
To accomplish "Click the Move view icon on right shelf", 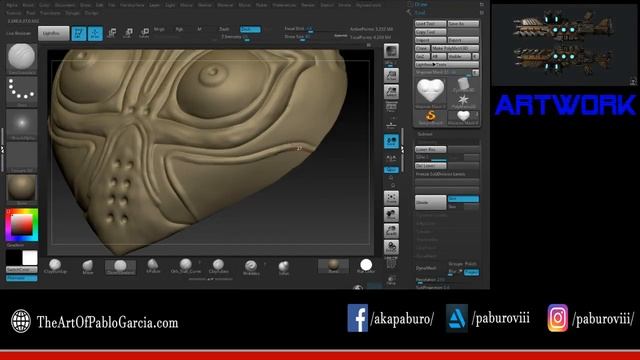I will click(391, 215).
